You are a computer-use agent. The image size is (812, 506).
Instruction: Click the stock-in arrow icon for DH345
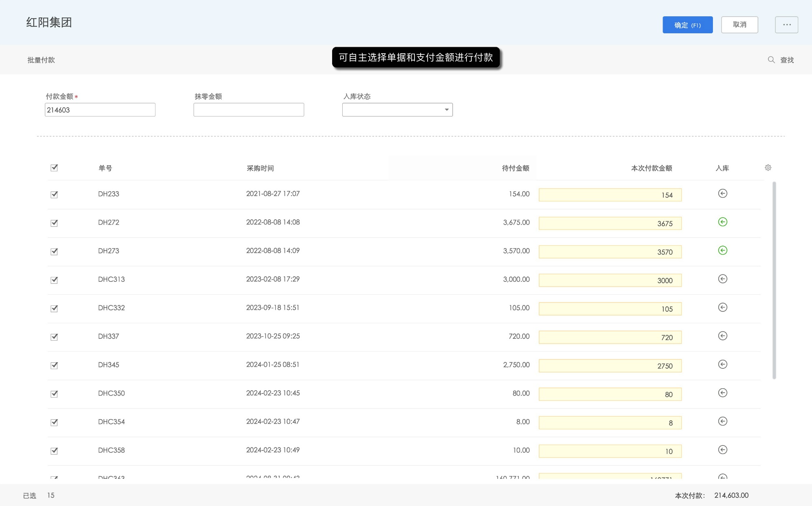722,364
